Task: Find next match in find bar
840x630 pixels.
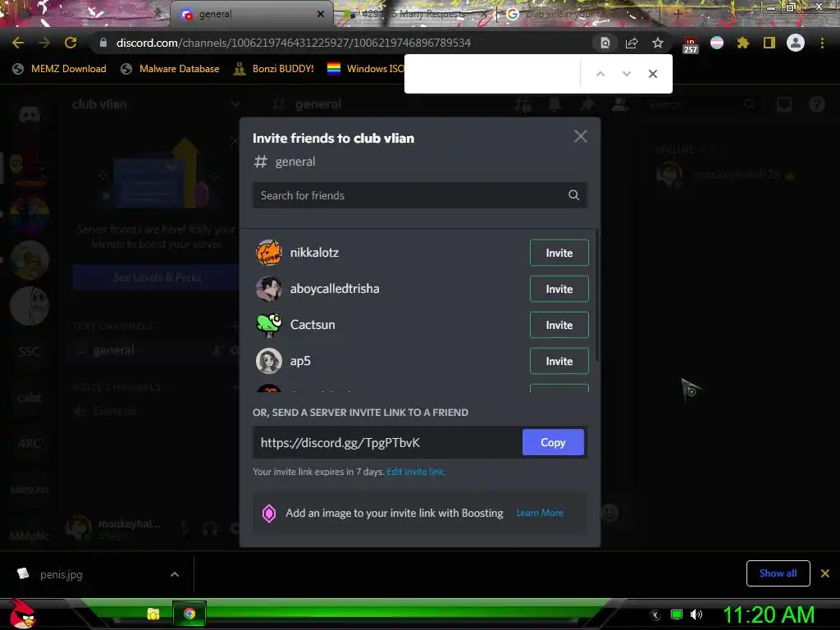Action: (626, 74)
